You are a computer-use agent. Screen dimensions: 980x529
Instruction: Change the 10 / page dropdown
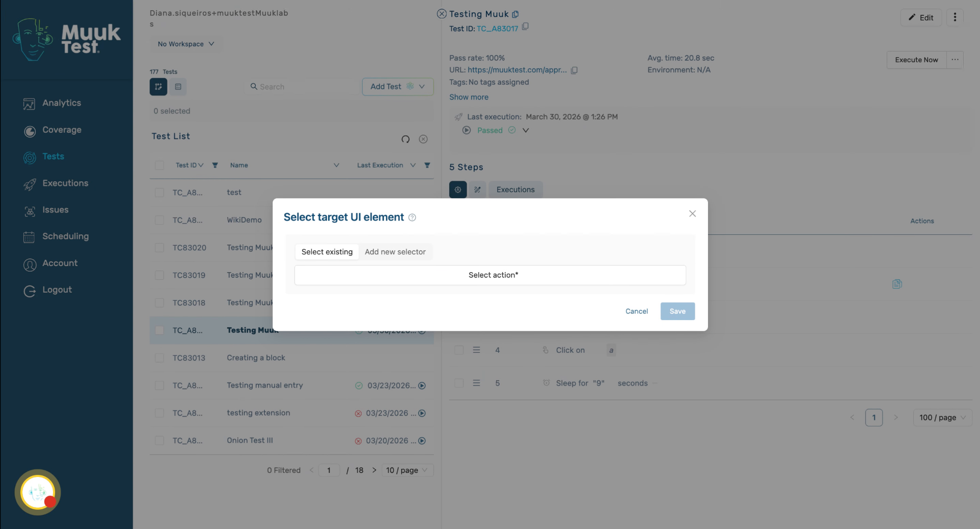407,470
